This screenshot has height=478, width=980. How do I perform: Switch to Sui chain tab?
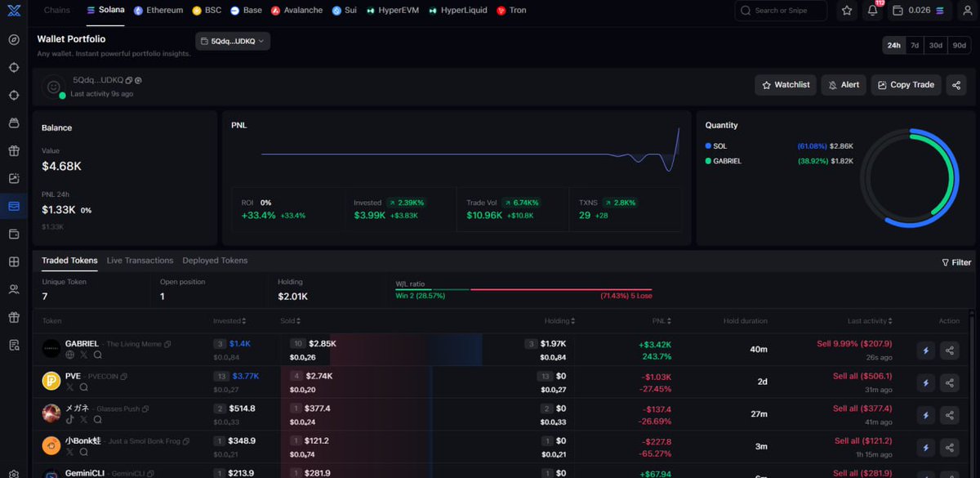coord(344,11)
